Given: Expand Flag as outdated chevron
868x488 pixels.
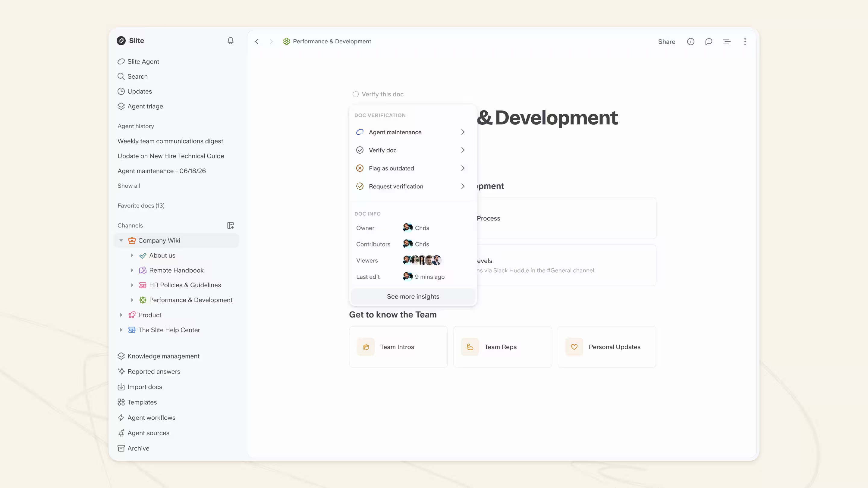Looking at the screenshot, I should [x=463, y=168].
